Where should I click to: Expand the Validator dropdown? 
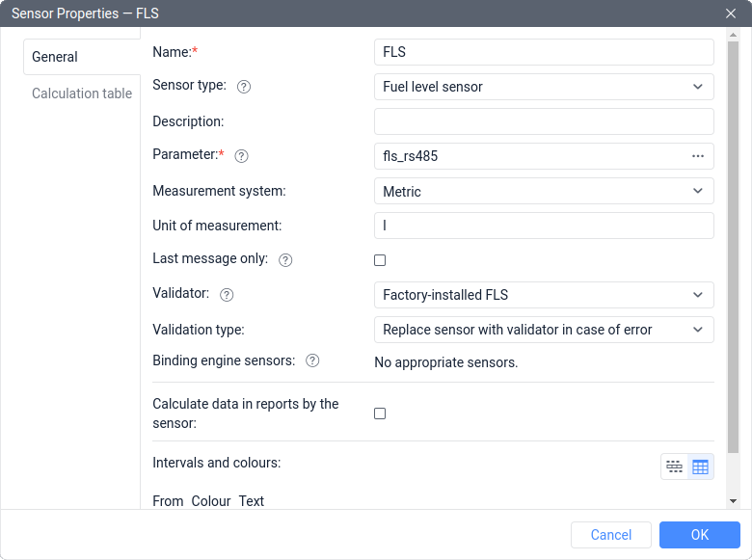(543, 295)
